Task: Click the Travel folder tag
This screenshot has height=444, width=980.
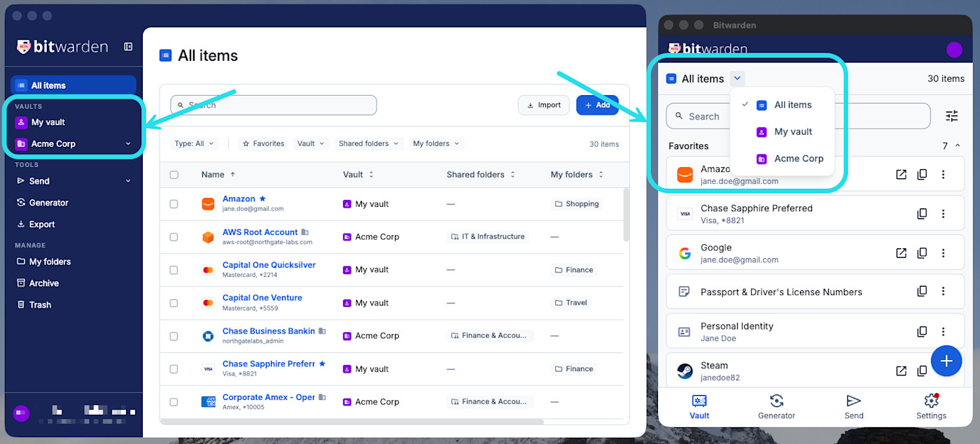Action: pyautogui.click(x=571, y=303)
